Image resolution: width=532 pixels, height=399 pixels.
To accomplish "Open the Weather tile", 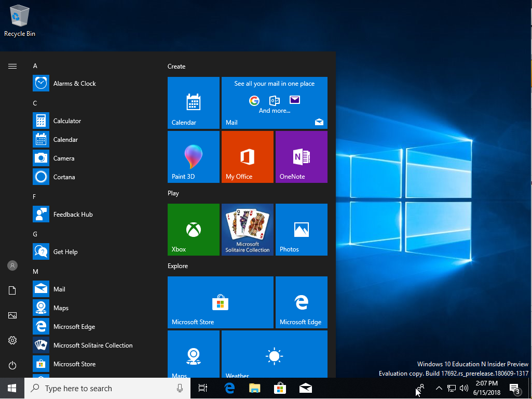I will pos(275,354).
